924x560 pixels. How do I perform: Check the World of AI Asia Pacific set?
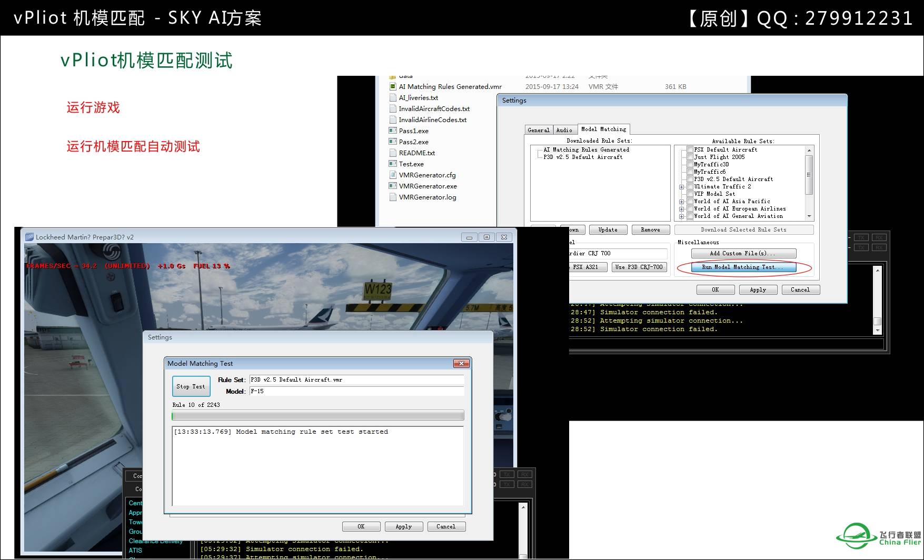[690, 201]
